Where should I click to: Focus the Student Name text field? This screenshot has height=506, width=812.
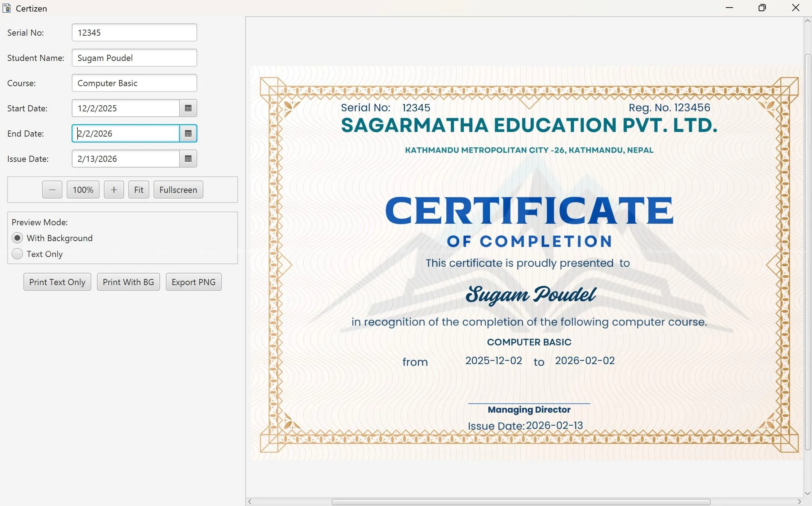point(134,58)
